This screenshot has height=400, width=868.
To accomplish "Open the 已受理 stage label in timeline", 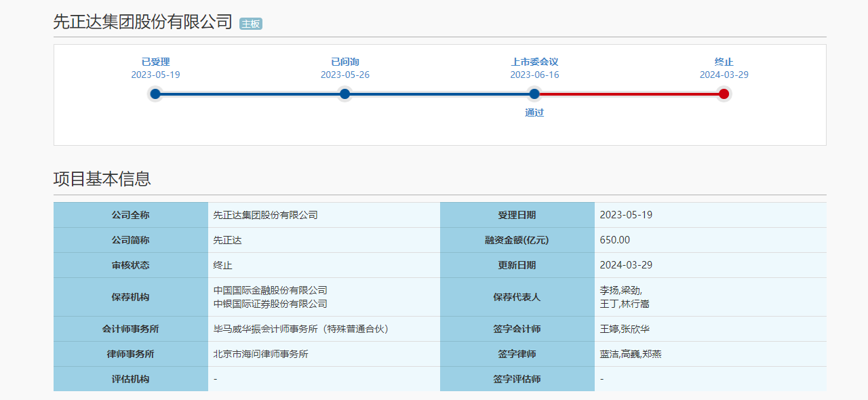I will [x=155, y=62].
